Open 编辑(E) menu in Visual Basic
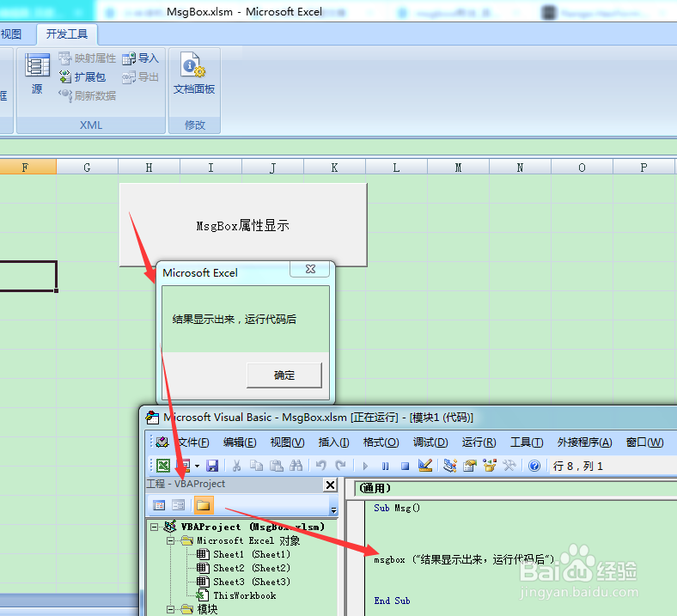Image resolution: width=677 pixels, height=616 pixels. (x=240, y=442)
